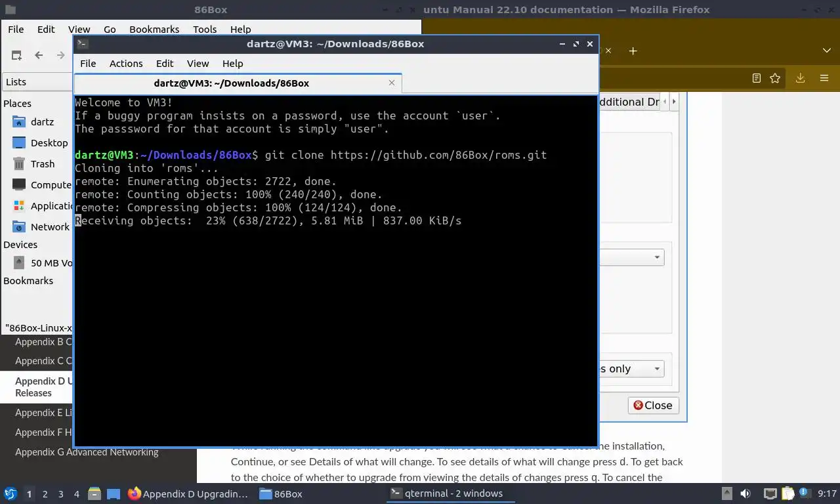This screenshot has height=504, width=840.
Task: Open Bookmarks menu in file manager
Action: coord(154,30)
